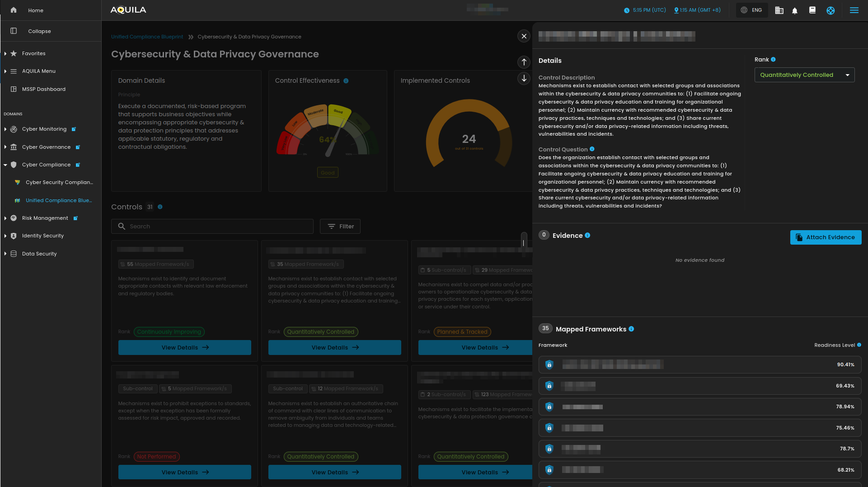The height and width of the screenshot is (487, 868).
Task: Collapse the Cyber Compliance domain
Action: [x=5, y=165]
